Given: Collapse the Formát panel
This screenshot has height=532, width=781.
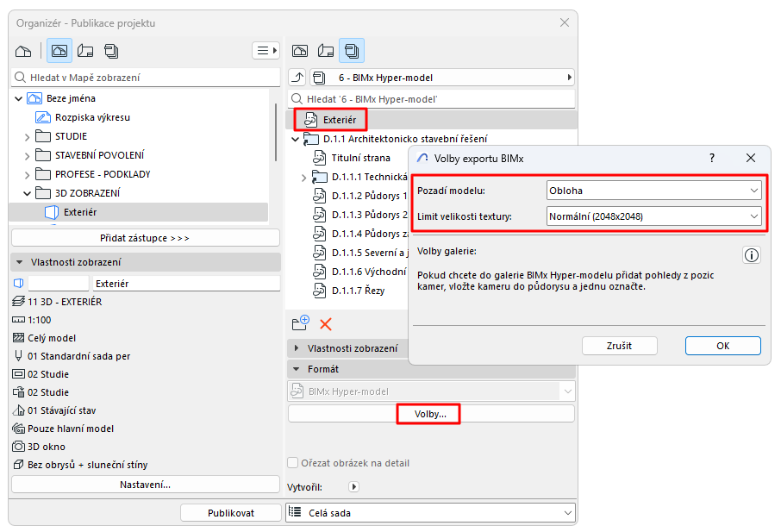Looking at the screenshot, I should coord(297,369).
